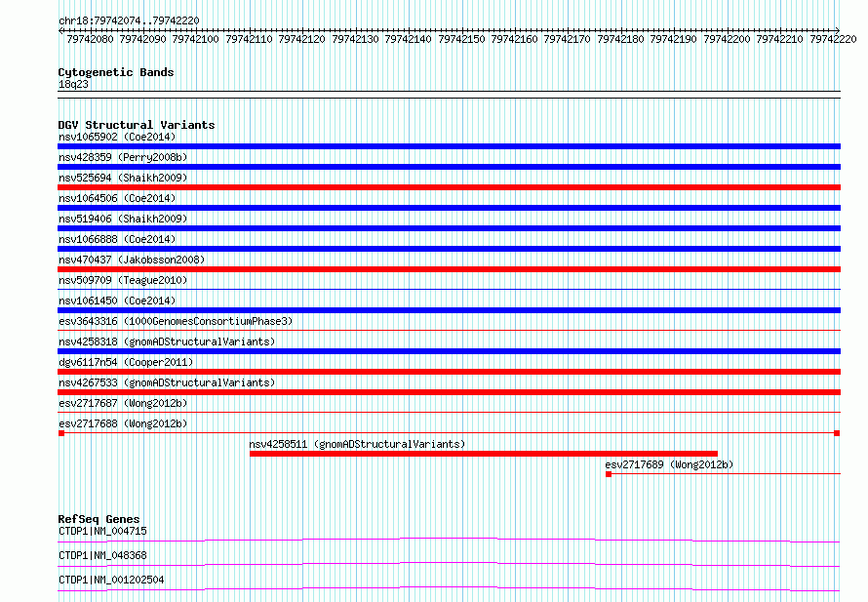The height and width of the screenshot is (602, 868).
Task: Click the red bar under dgv6117n54
Action: pyautogui.click(x=449, y=372)
